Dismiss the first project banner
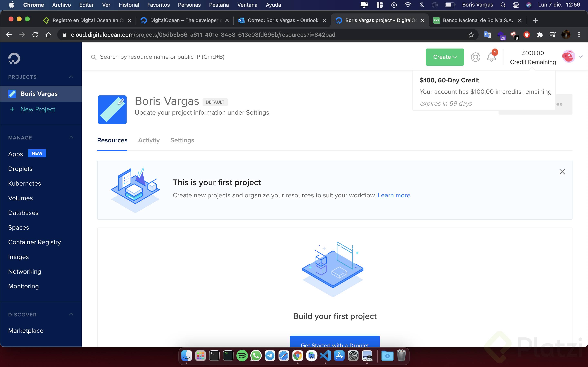This screenshot has height=367, width=588. [x=562, y=172]
